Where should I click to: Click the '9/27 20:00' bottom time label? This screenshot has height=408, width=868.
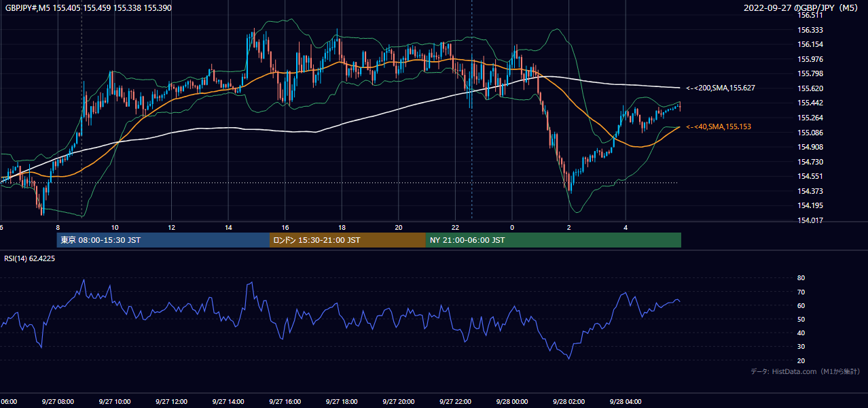click(x=398, y=402)
